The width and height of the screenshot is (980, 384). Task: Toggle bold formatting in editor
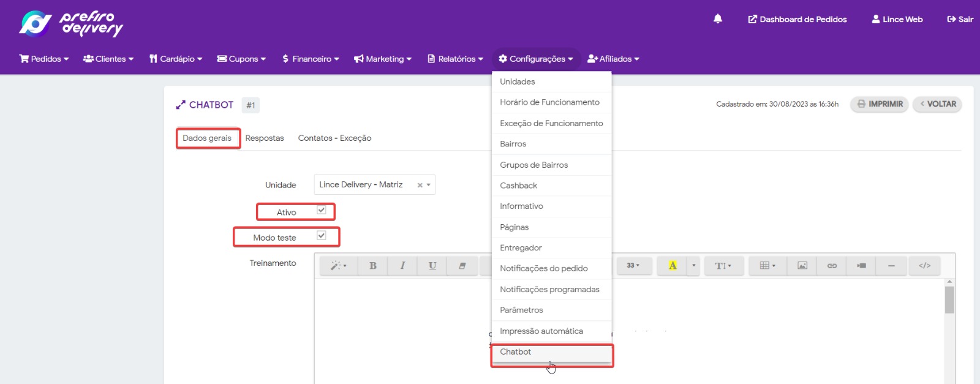pos(372,266)
